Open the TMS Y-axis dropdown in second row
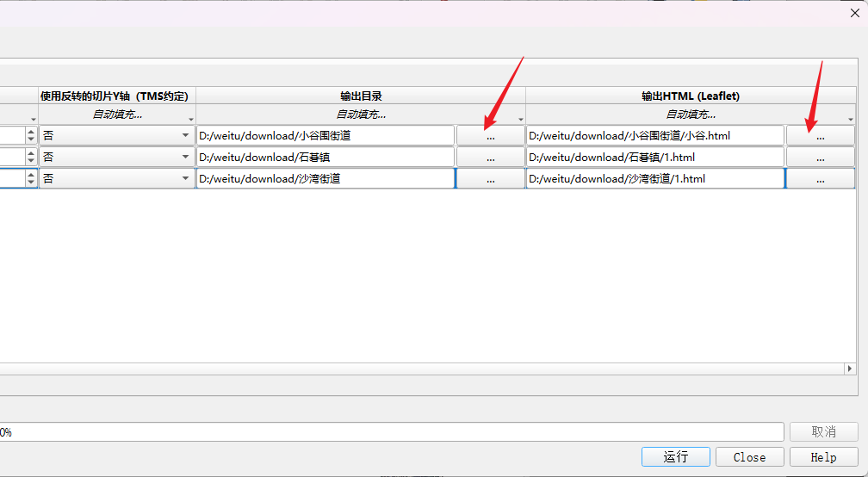Viewport: 868px width, 477px height. point(117,158)
